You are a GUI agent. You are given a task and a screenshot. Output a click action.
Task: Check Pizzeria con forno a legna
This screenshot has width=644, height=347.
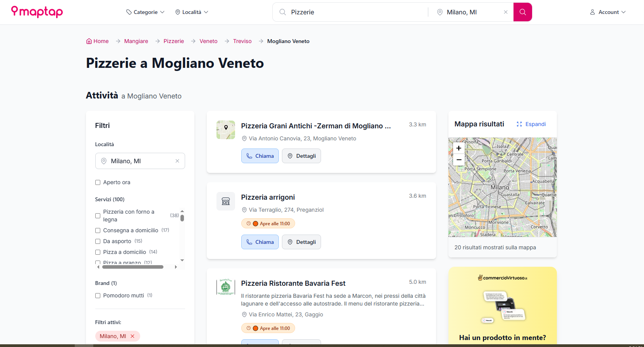coord(98,216)
